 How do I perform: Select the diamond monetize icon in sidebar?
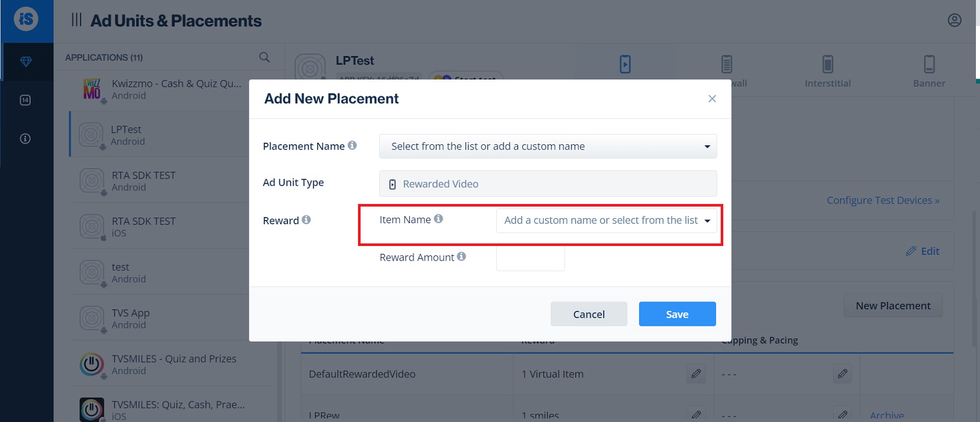click(x=26, y=62)
